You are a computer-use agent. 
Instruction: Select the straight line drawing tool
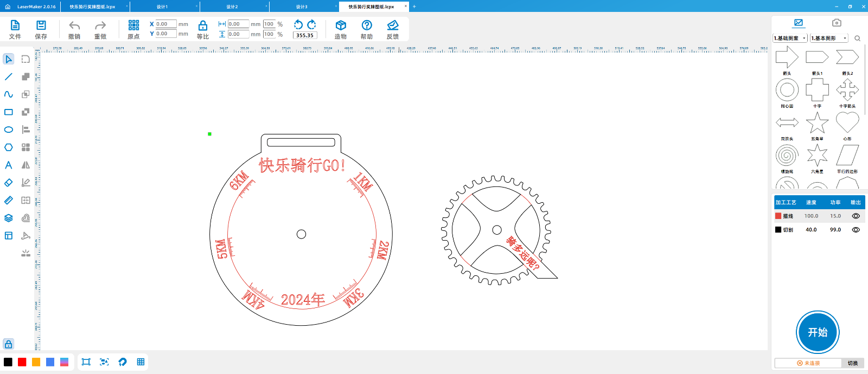[9, 77]
